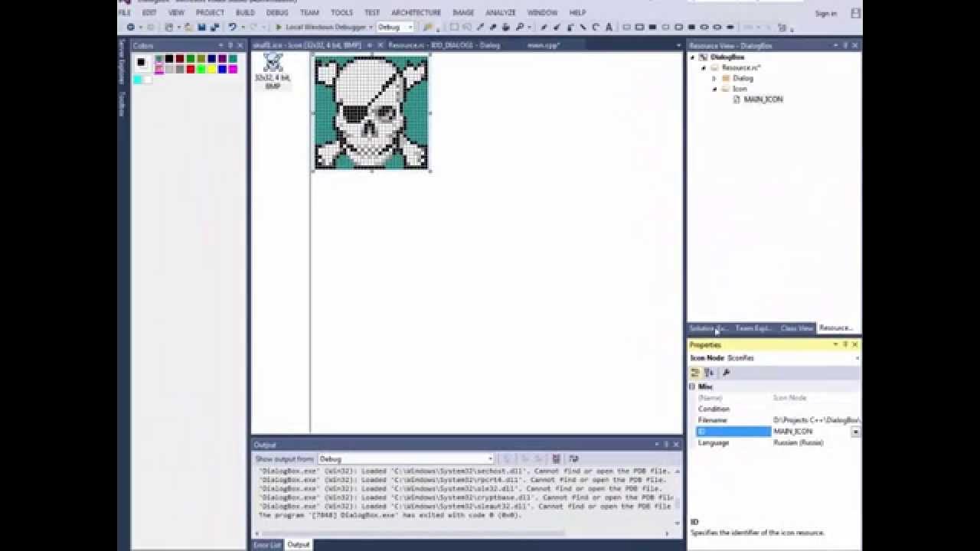980x551 pixels.
Task: Open the EDIT menu
Action: (149, 13)
